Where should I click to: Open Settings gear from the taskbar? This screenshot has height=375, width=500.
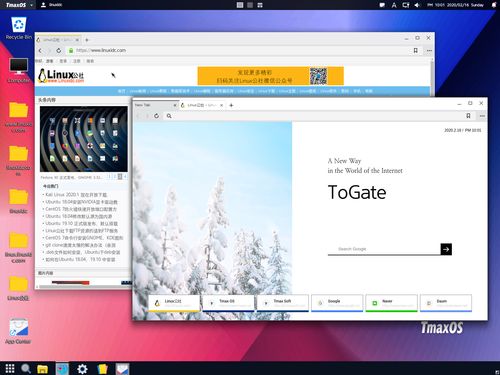pos(82,368)
